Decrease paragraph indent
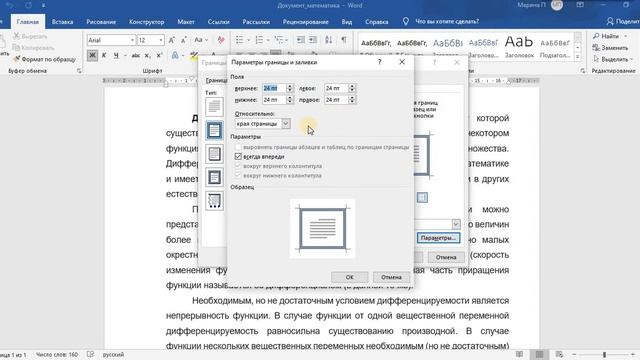640x360 pixels. (x=301, y=40)
